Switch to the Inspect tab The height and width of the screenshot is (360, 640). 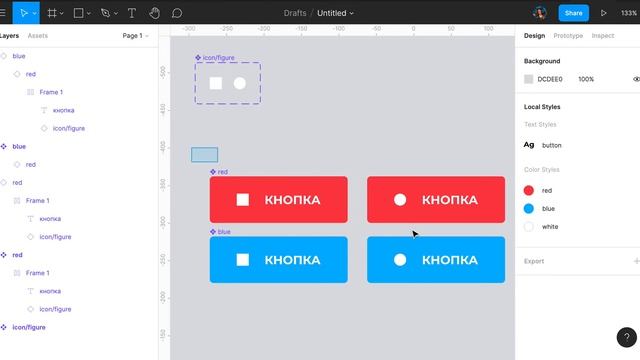(x=602, y=36)
